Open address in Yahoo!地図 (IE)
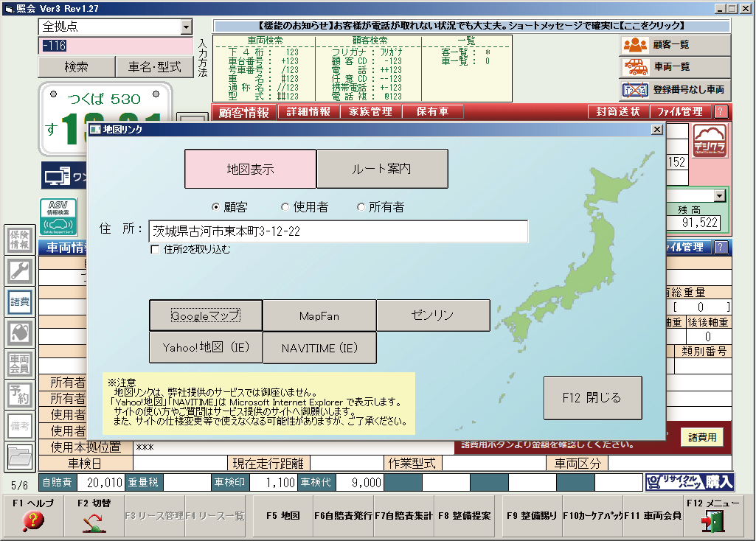Image resolution: width=756 pixels, height=541 pixels. click(206, 347)
